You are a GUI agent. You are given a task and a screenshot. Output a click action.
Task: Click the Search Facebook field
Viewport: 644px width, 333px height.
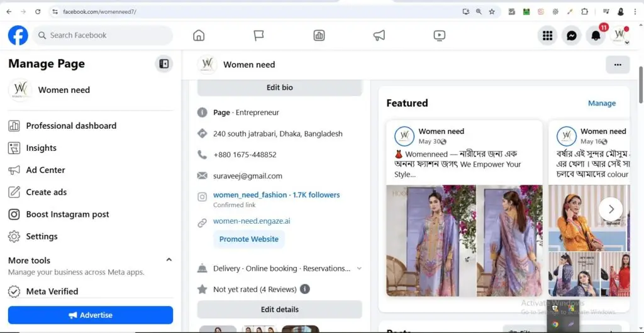tap(103, 35)
